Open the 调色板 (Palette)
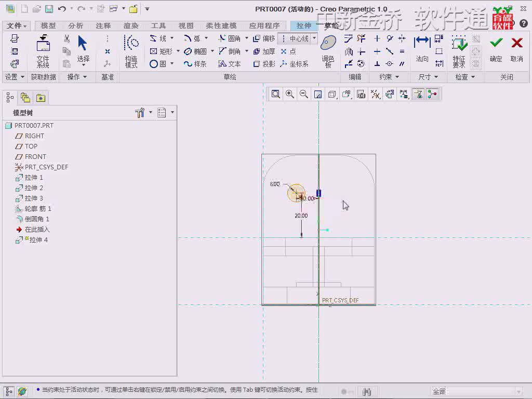Screen dimensions: 532x399 click(328, 51)
